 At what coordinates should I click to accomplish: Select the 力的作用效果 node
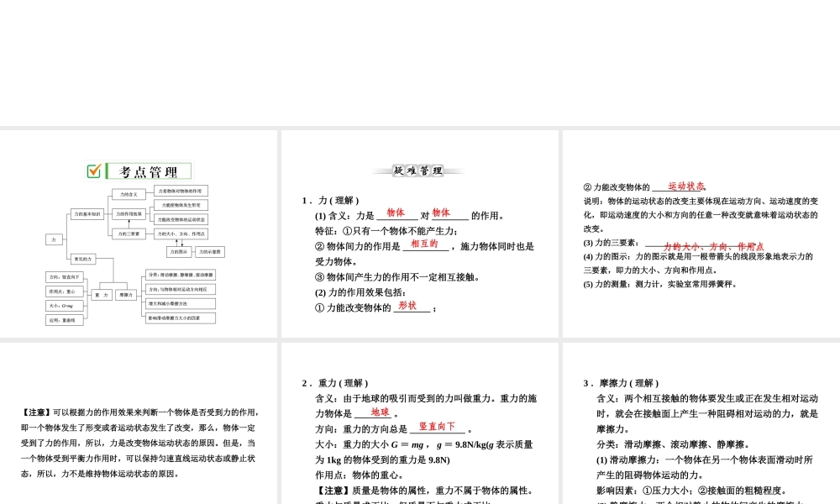point(129,214)
